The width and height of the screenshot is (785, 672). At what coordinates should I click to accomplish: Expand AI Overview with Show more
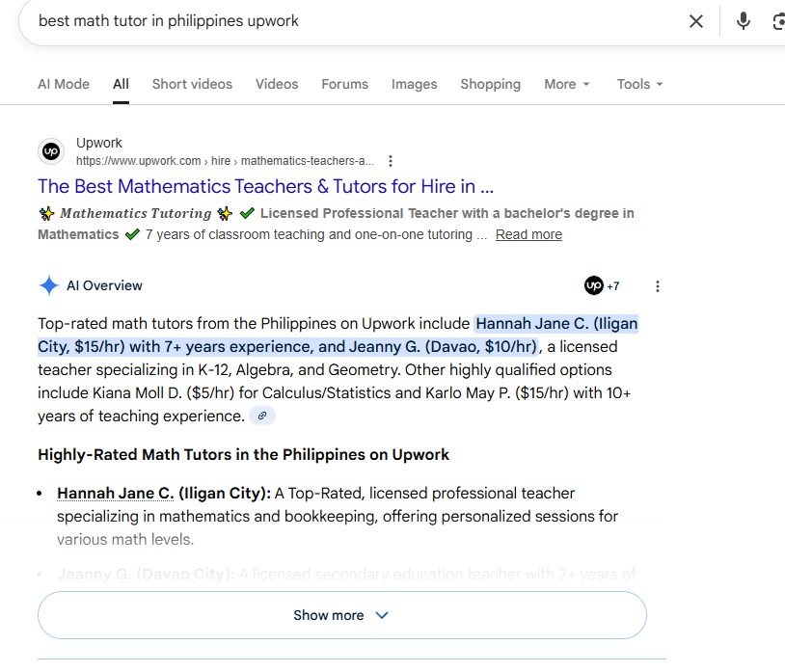341,615
